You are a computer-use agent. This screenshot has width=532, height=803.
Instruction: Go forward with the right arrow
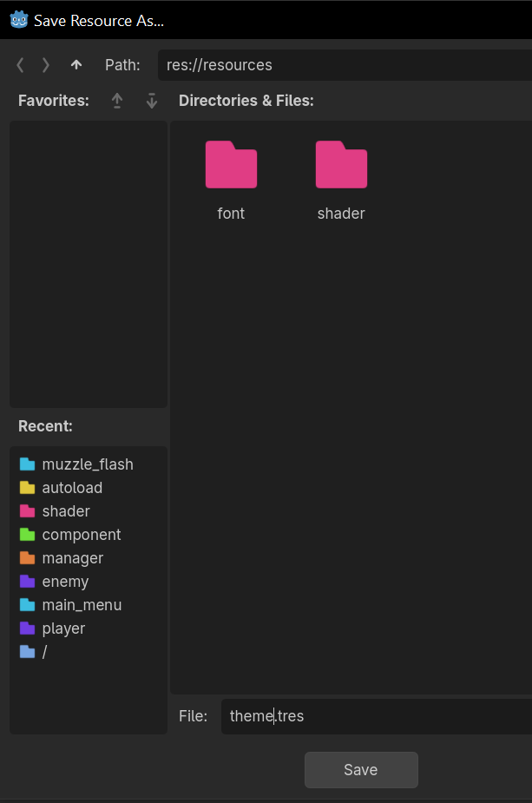pos(46,65)
